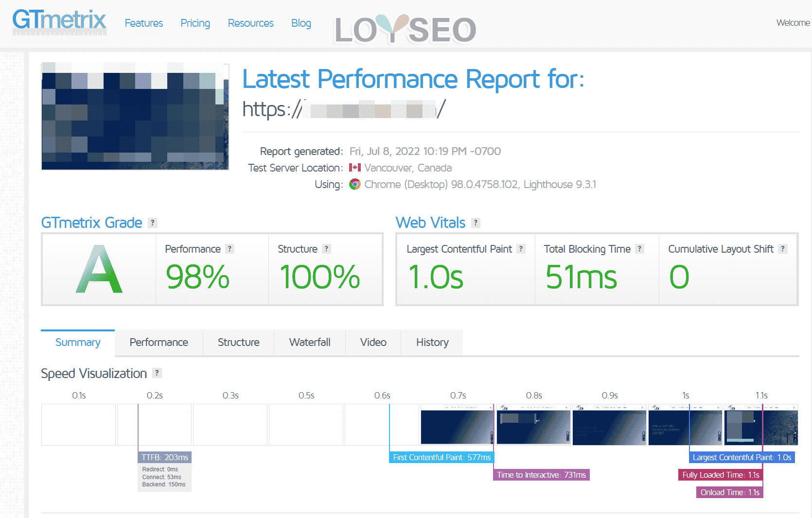Image resolution: width=812 pixels, height=518 pixels.
Task: Open the 0.7s filmstrip frame
Action: (x=458, y=425)
